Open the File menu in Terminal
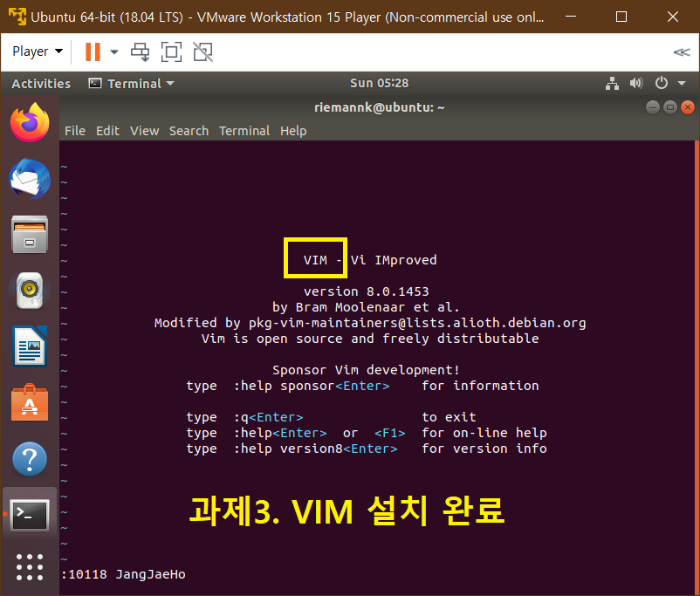This screenshot has width=700, height=596. click(x=74, y=131)
